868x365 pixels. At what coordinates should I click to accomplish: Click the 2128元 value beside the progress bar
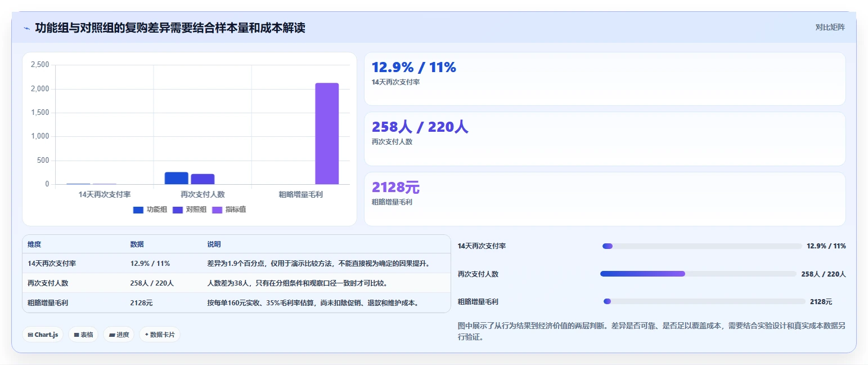[x=821, y=302]
